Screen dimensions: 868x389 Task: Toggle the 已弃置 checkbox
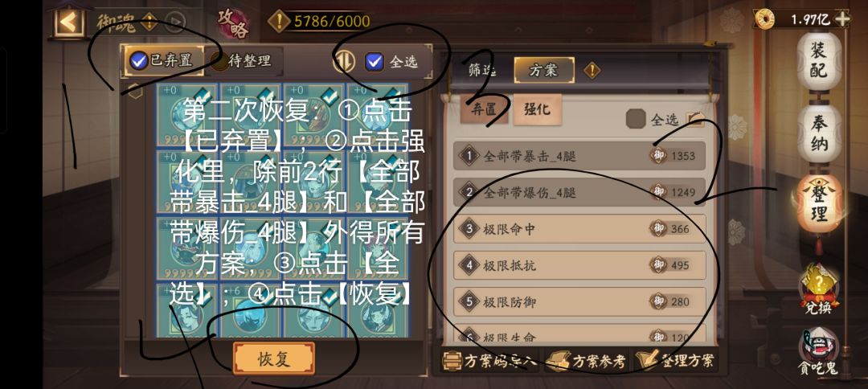coord(139,61)
